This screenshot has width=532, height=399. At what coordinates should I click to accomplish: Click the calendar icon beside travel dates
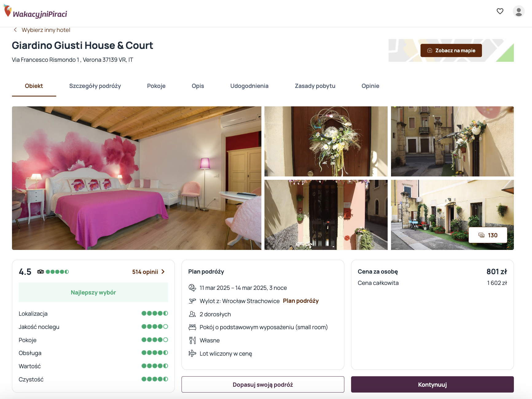[192, 288]
